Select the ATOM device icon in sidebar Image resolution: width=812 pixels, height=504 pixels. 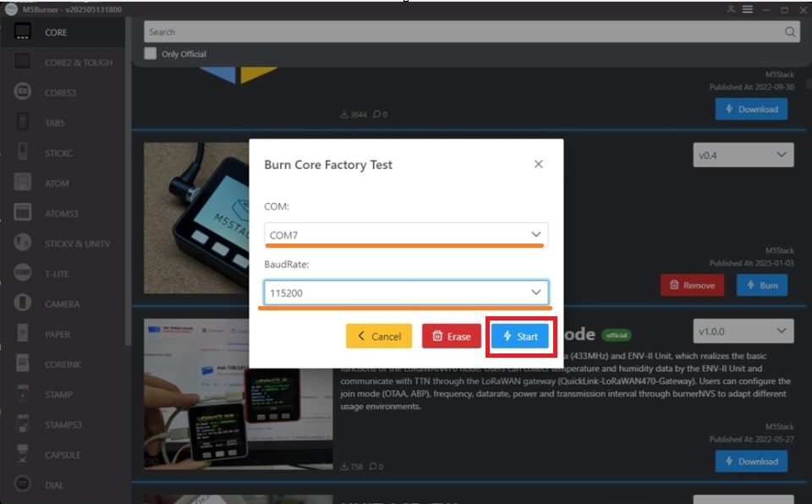(x=23, y=183)
